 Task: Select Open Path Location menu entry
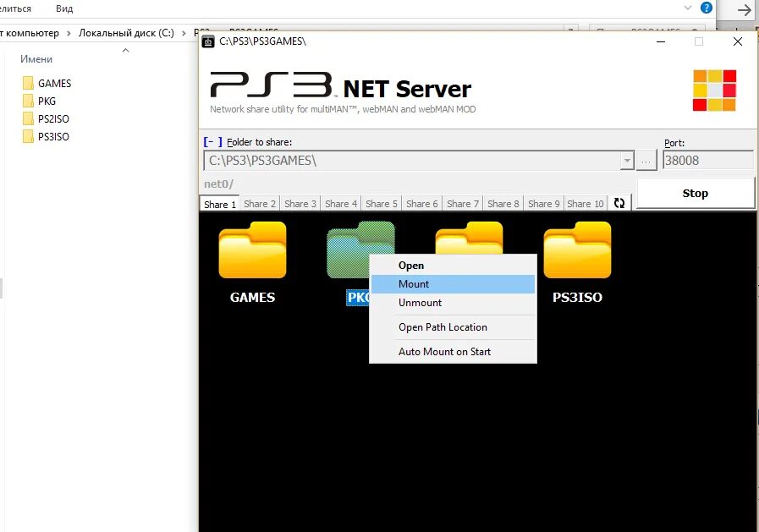(x=453, y=327)
